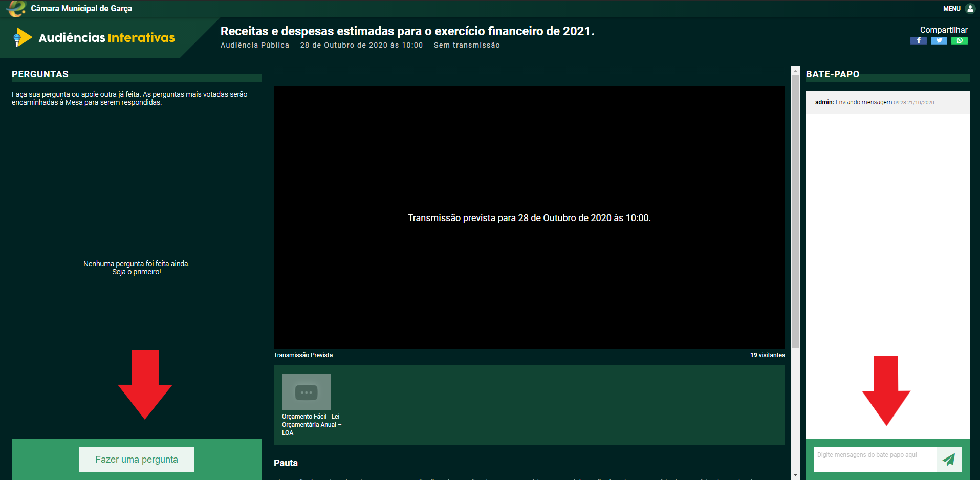Select the admin message in chat
This screenshot has height=480, width=980.
tap(874, 102)
